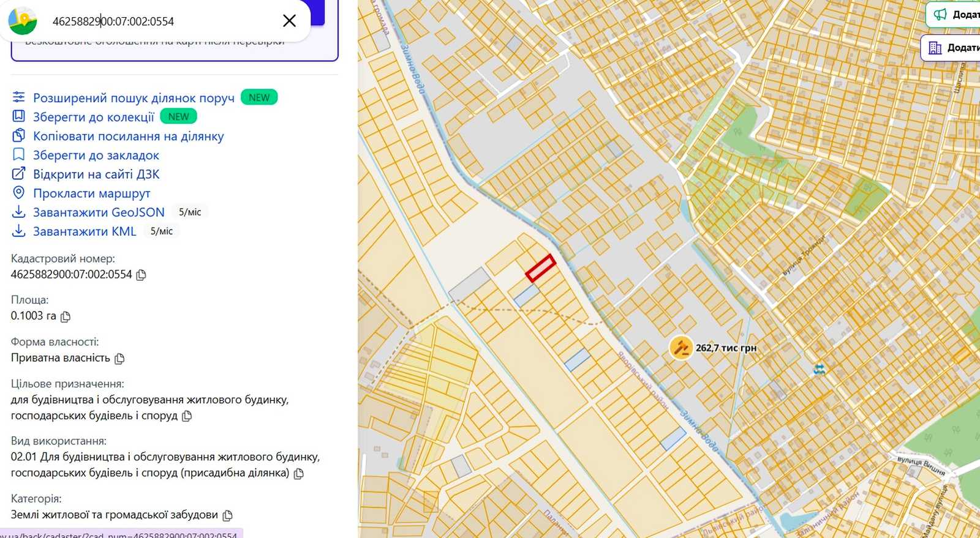Copy the 'Приватна власність' ownership value
This screenshot has width=980, height=538.
pos(119,358)
